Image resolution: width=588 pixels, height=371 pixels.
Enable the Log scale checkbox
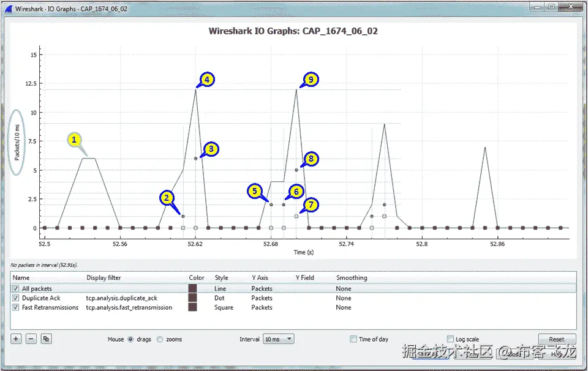click(450, 339)
